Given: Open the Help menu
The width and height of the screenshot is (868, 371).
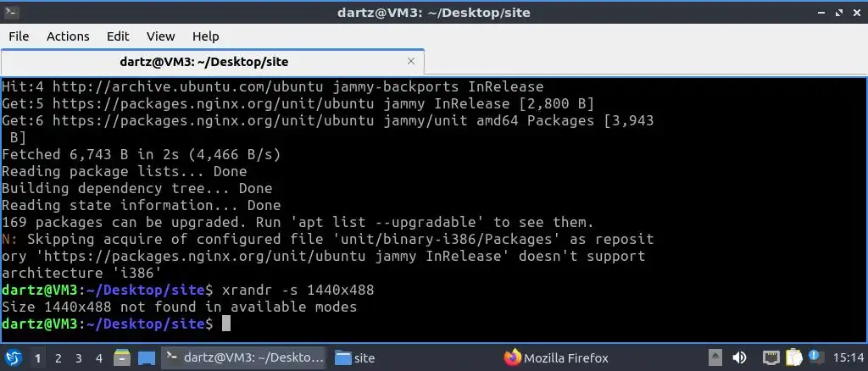Looking at the screenshot, I should [x=205, y=36].
